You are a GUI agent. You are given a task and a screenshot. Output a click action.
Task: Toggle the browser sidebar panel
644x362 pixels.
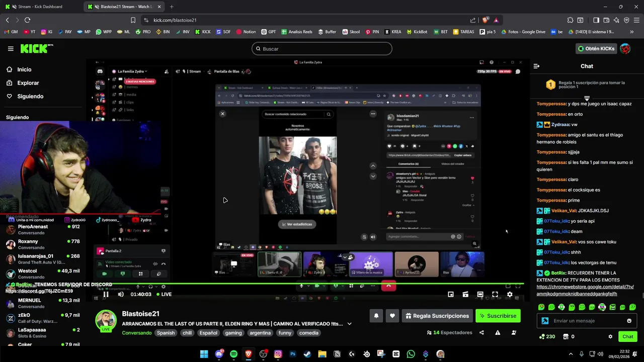click(x=596, y=20)
